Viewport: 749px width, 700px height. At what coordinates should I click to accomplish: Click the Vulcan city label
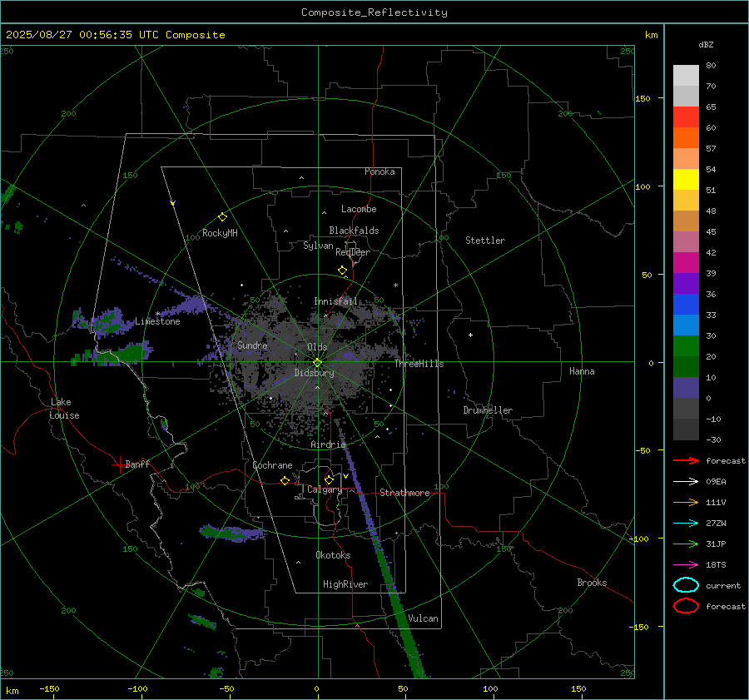(x=423, y=618)
